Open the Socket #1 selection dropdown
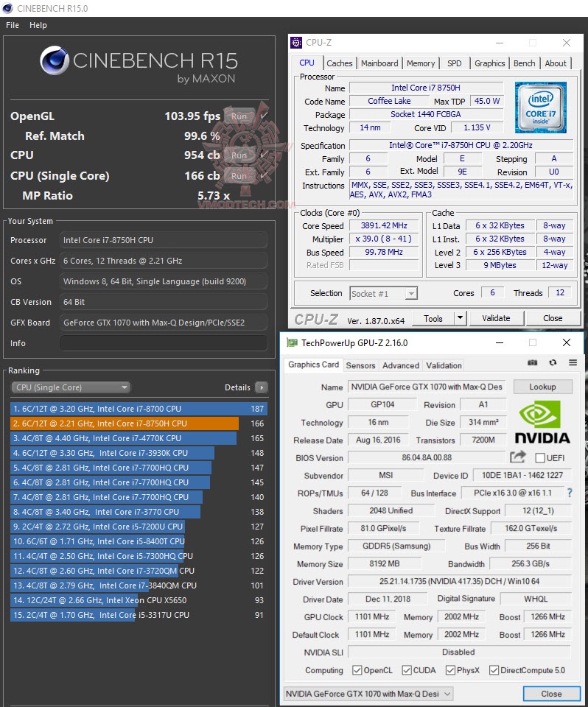Viewport: 588px width, 707px height. (x=384, y=294)
